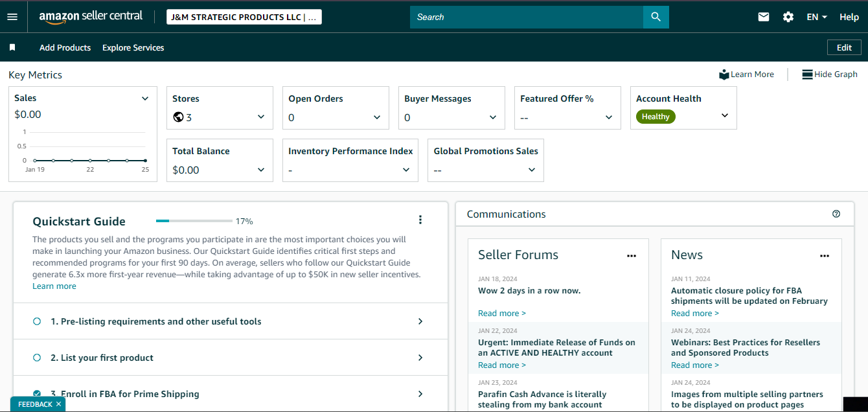This screenshot has height=412, width=868.
Task: Click the Learn More text link at the top
Action: point(752,74)
